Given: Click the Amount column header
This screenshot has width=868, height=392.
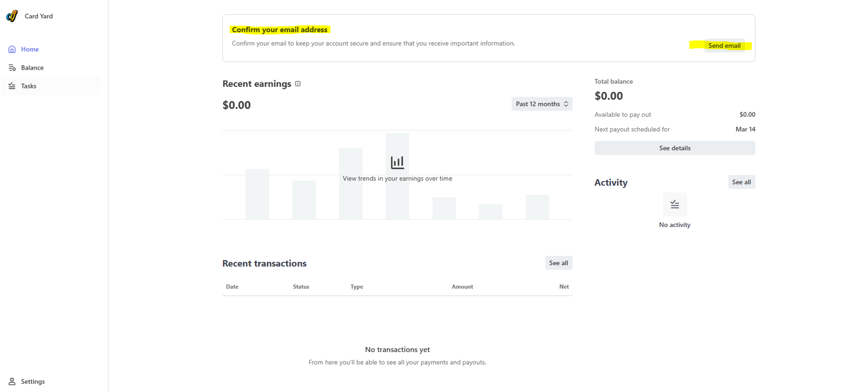Looking at the screenshot, I should point(462,287).
